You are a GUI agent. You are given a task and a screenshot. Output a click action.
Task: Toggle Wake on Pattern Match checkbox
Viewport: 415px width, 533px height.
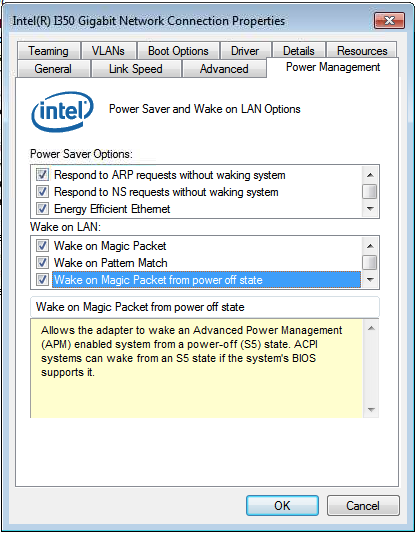coord(42,262)
